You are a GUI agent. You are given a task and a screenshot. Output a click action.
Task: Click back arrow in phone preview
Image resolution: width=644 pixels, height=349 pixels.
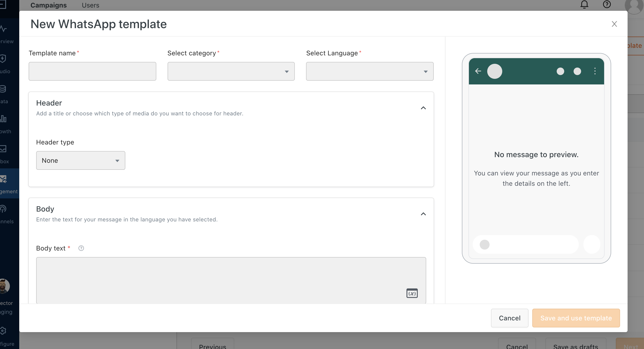pyautogui.click(x=478, y=71)
